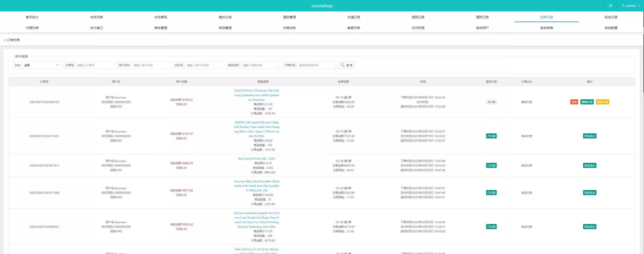Click the 手机号 search input
The height and width of the screenshot is (254, 644).
[x=204, y=65]
